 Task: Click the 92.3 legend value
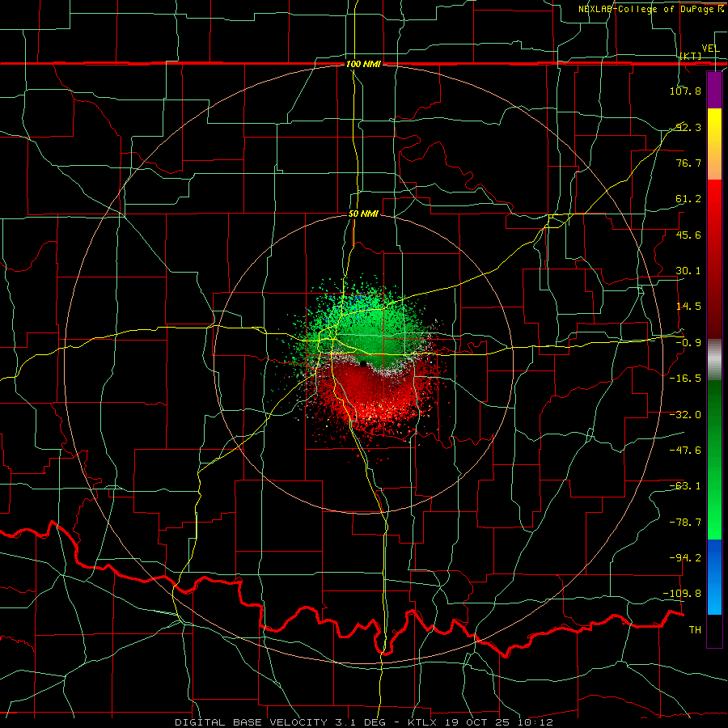point(688,127)
